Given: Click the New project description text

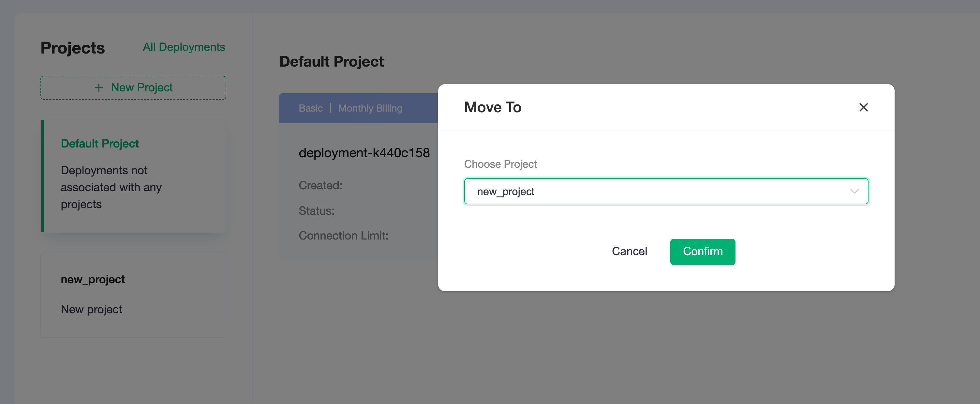Looking at the screenshot, I should click(x=91, y=310).
